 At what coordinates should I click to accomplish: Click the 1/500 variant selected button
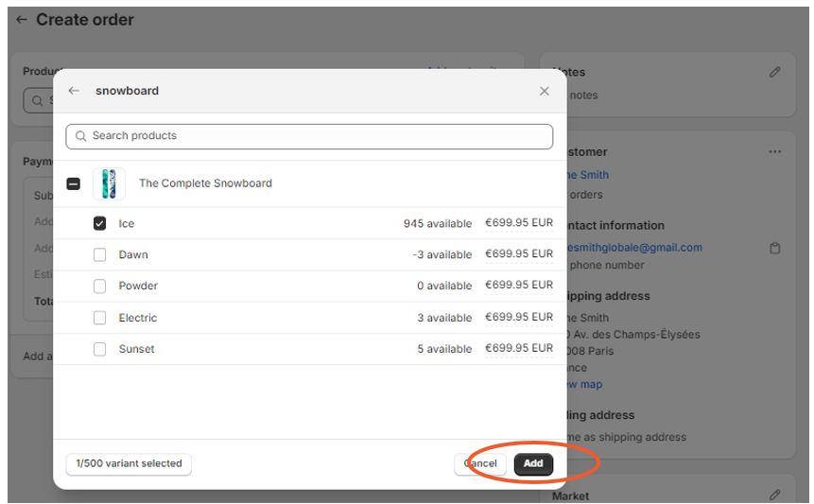(129, 463)
